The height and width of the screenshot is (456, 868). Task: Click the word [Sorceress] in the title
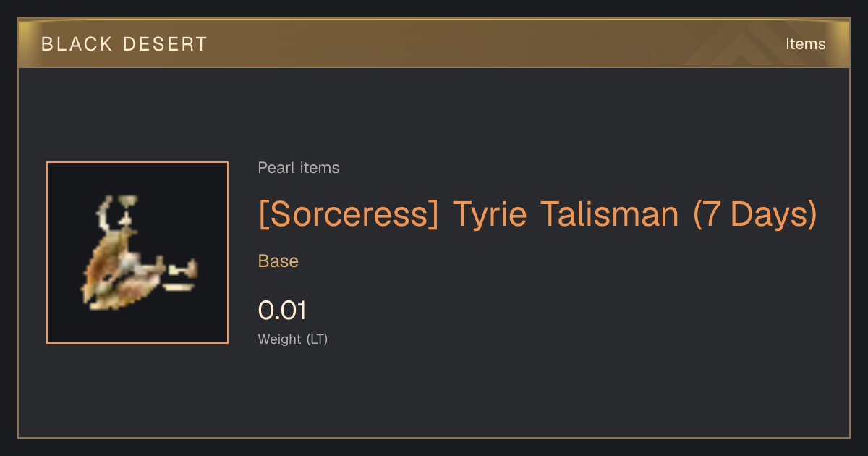[x=349, y=214]
